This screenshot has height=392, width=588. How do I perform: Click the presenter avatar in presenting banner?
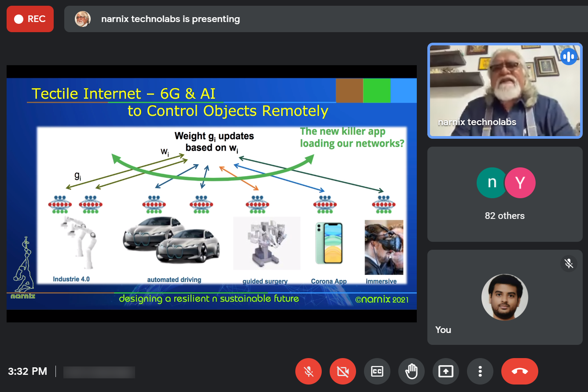83,19
